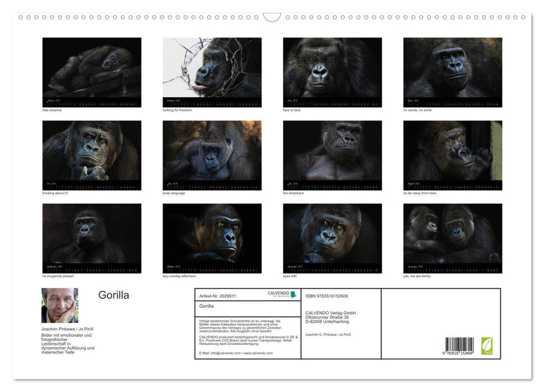Click the 'no words, no smile' caption

(418, 110)
